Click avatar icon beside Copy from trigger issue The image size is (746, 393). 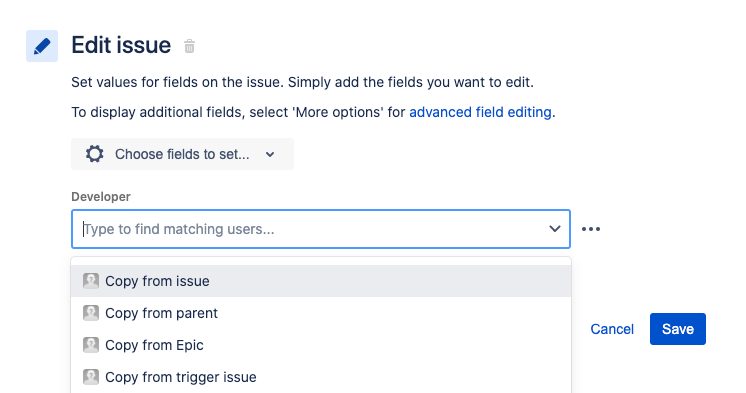coord(91,377)
